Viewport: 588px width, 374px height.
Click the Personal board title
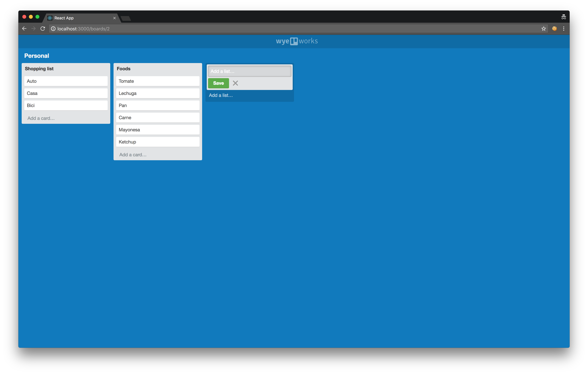(37, 56)
